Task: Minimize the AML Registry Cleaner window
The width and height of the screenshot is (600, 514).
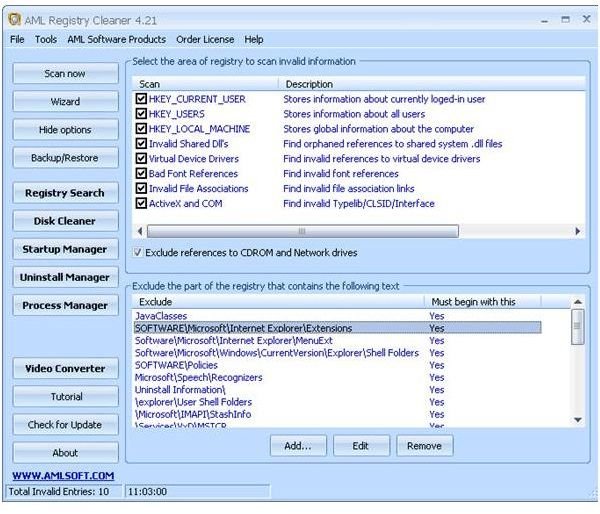Action: tap(545, 20)
